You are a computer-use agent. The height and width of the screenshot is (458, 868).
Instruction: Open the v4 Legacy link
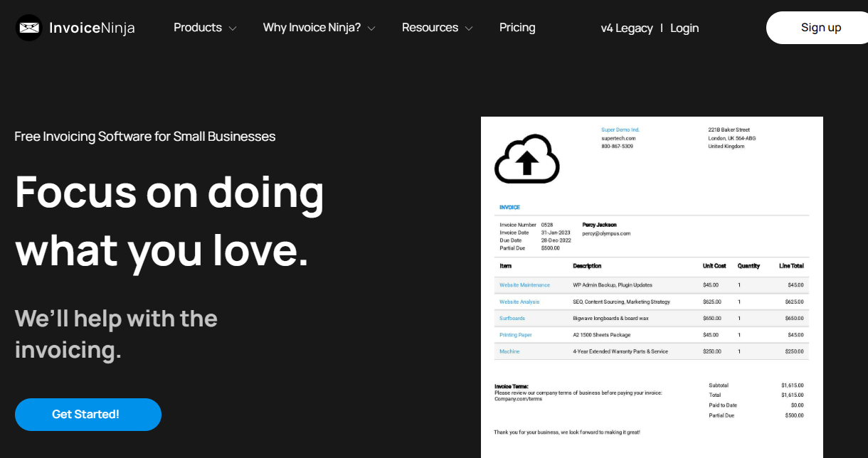(x=627, y=28)
